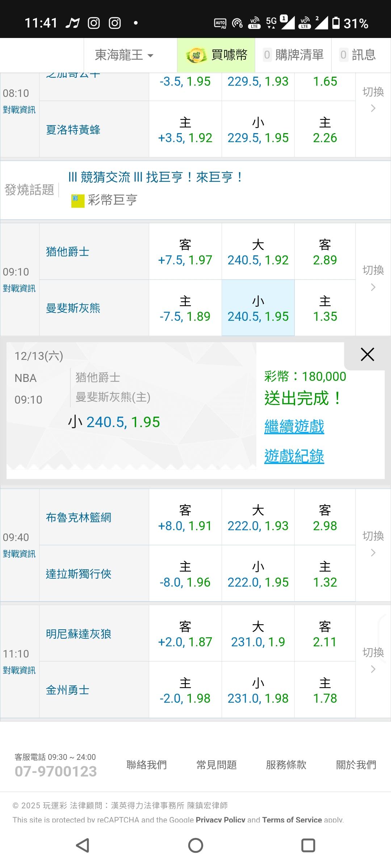Open the 遊戲紀錄 link
The height and width of the screenshot is (868, 391).
(294, 456)
